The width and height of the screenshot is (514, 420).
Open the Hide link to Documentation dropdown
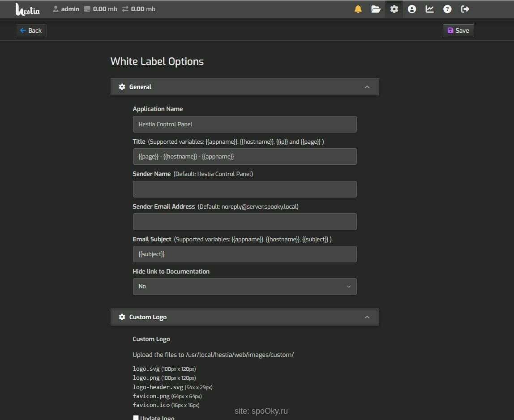244,287
